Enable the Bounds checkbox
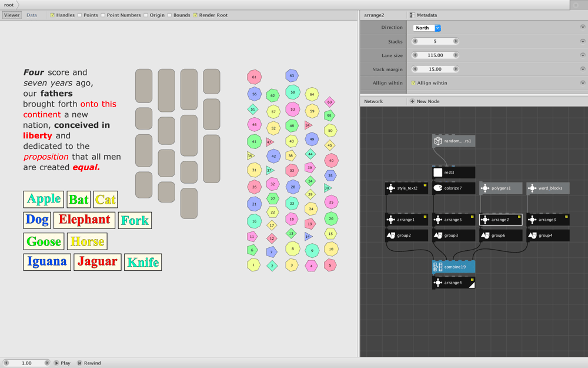The image size is (588, 368). (169, 15)
